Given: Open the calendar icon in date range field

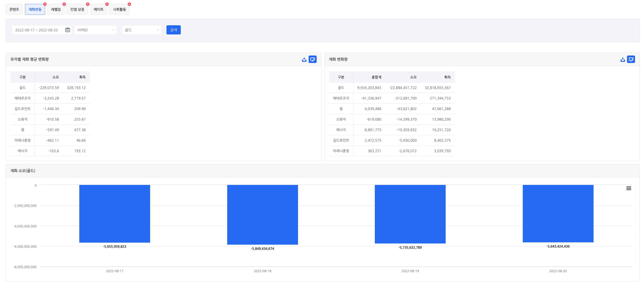Looking at the screenshot, I should tap(67, 30).
